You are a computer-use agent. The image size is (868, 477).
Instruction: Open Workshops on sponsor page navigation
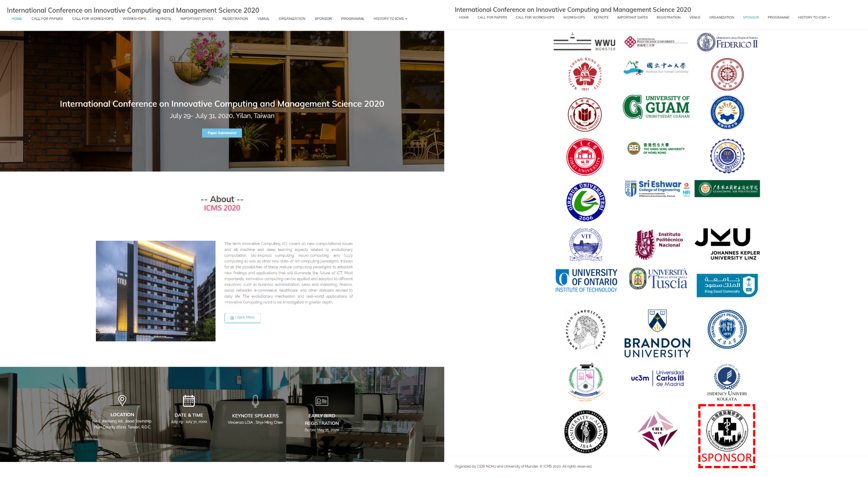click(574, 17)
